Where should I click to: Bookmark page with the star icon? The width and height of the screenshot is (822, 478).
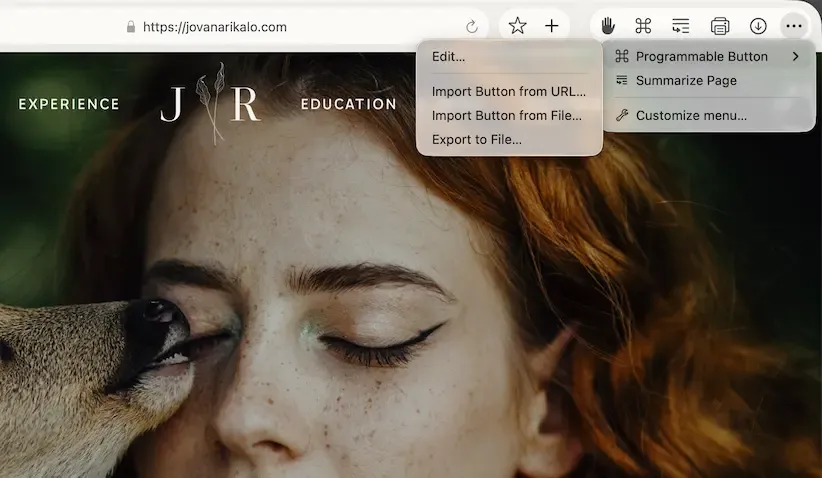(517, 26)
